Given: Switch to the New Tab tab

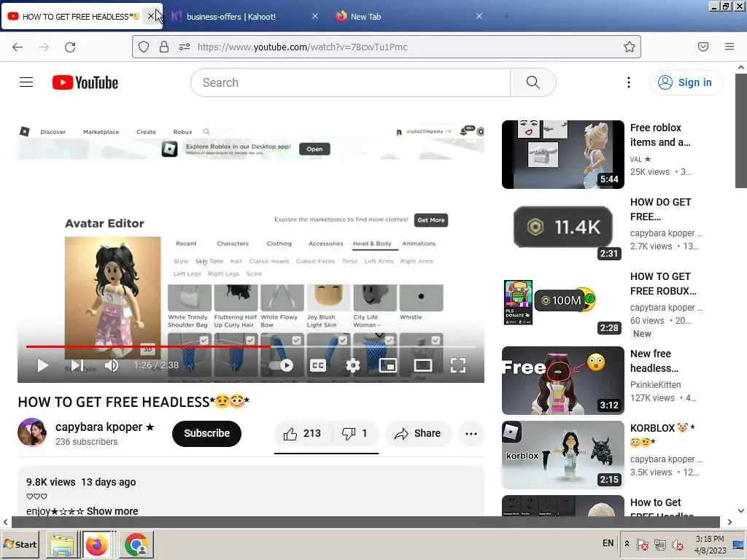Looking at the screenshot, I should [x=365, y=17].
